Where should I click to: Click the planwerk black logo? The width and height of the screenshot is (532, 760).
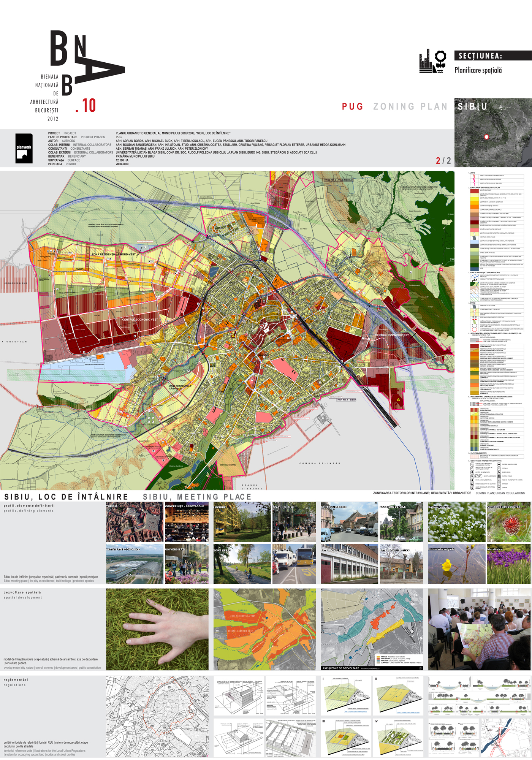(x=24, y=149)
